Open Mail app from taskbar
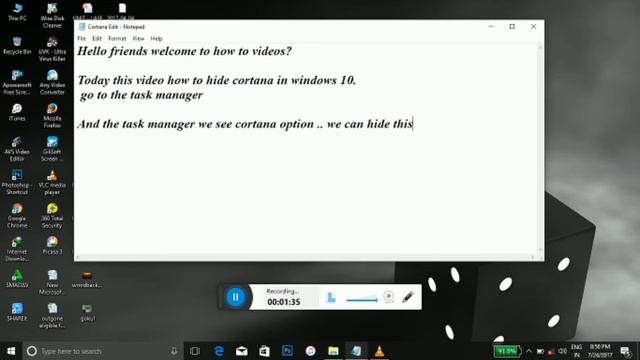 pos(242,351)
